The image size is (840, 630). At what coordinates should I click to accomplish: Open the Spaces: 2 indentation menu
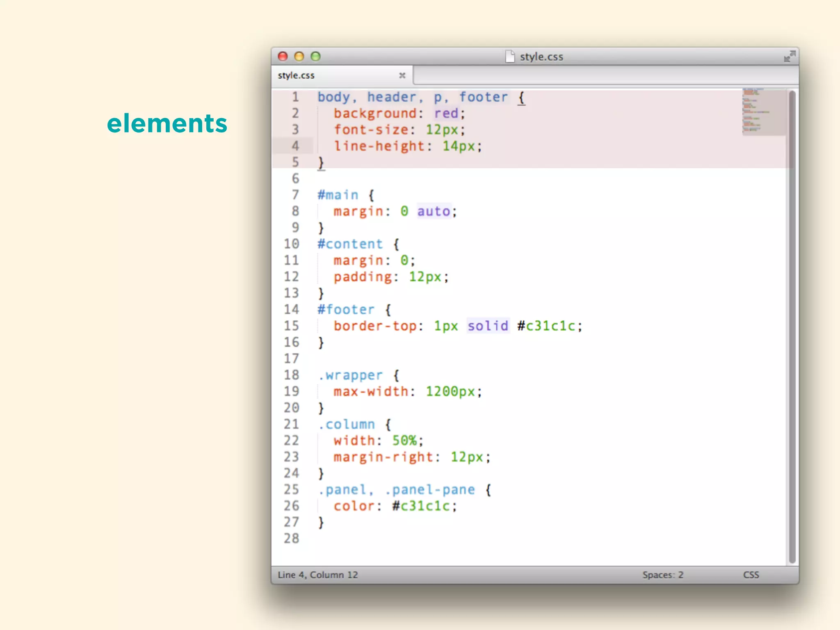[x=663, y=575]
